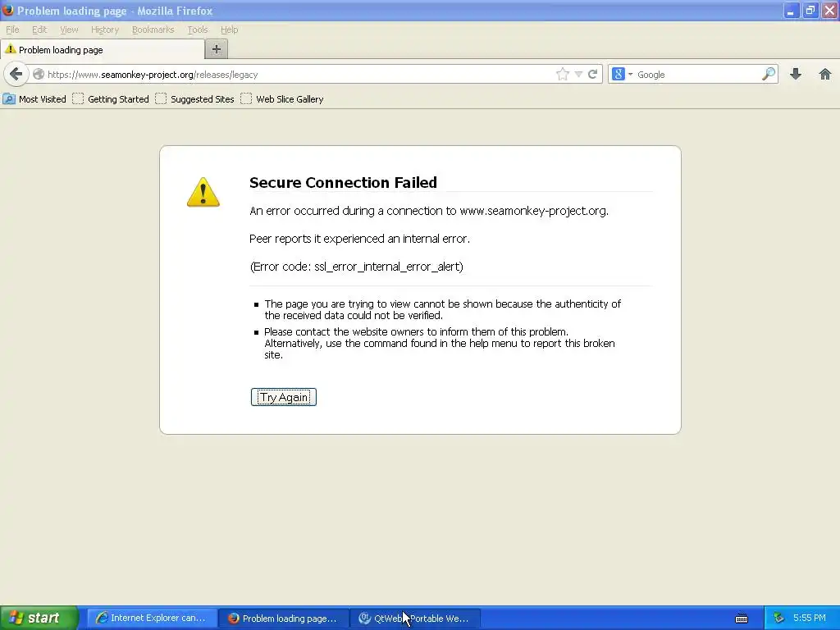Open a new tab with the plus button
Viewport: 840px width, 630px height.
[x=217, y=49]
